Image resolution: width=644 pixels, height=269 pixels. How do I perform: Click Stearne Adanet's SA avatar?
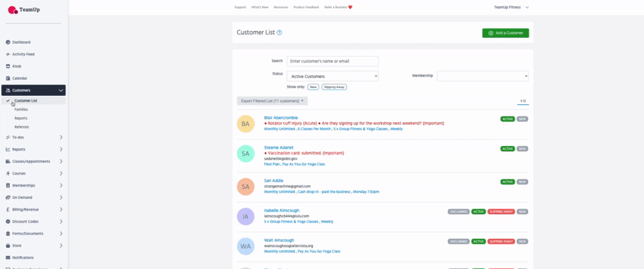(245, 154)
